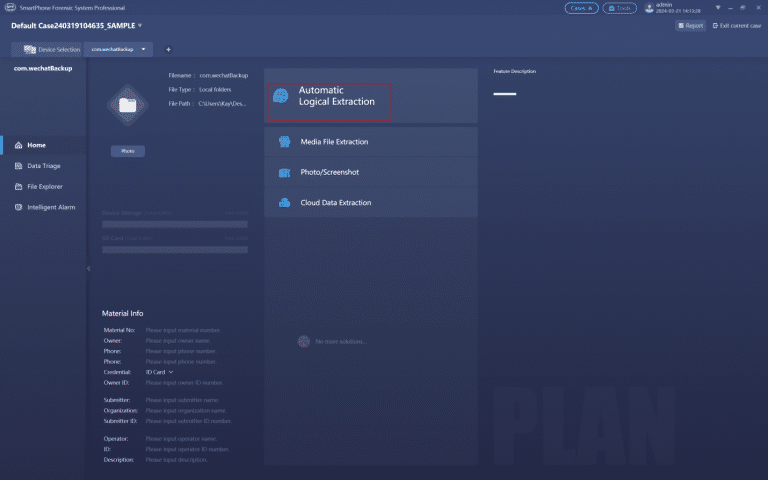
Task: Click the Photo button under device icon
Action: point(128,151)
